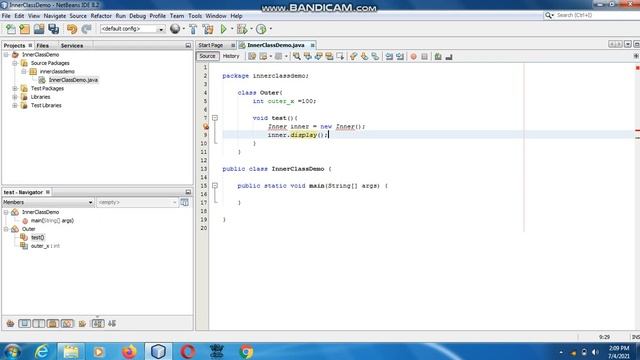
Task: Click the globe browser icon in toolbar
Action: [x=175, y=29]
